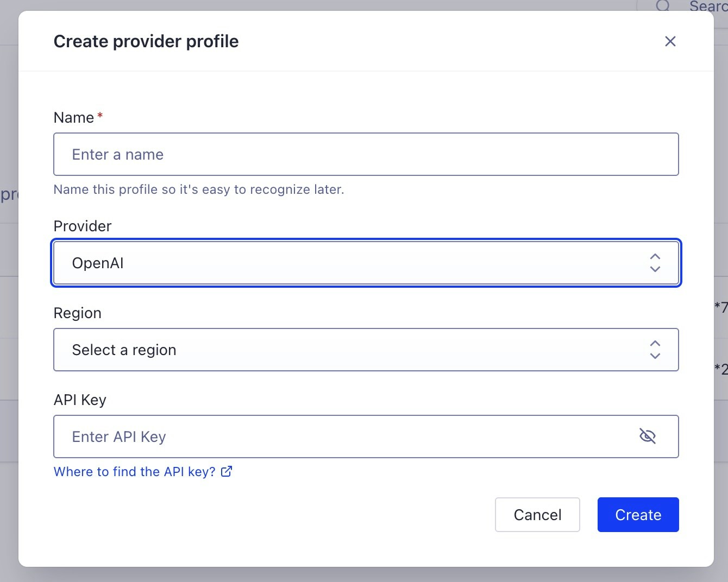The height and width of the screenshot is (582, 728).
Task: Click the external link icon beside the API key link
Action: 226,471
